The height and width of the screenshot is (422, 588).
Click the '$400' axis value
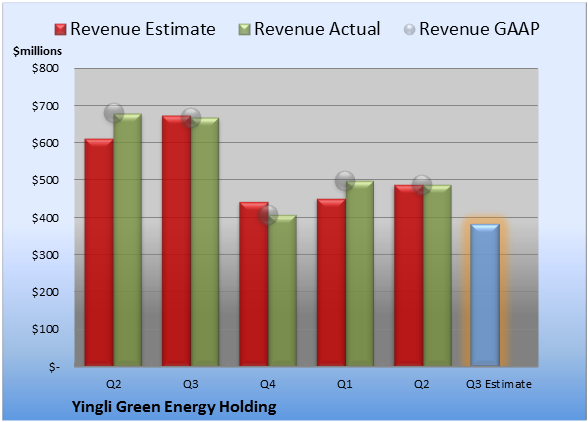pos(45,218)
